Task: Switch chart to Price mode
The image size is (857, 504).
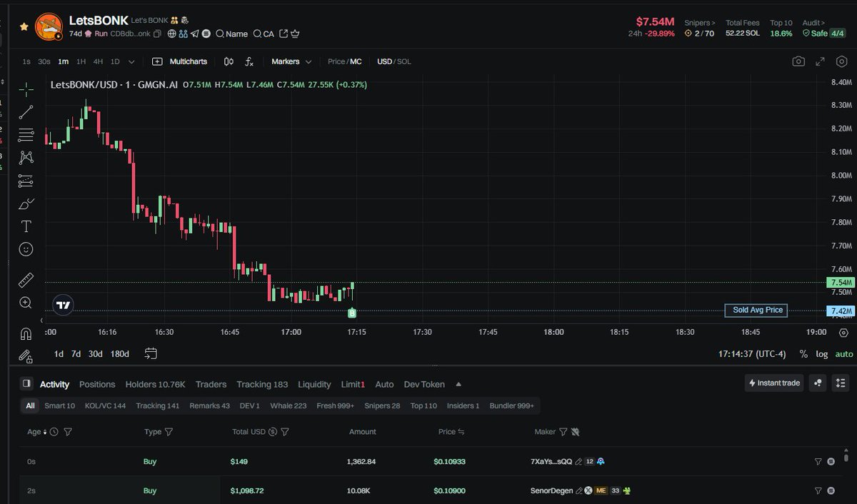Action: (x=336, y=61)
